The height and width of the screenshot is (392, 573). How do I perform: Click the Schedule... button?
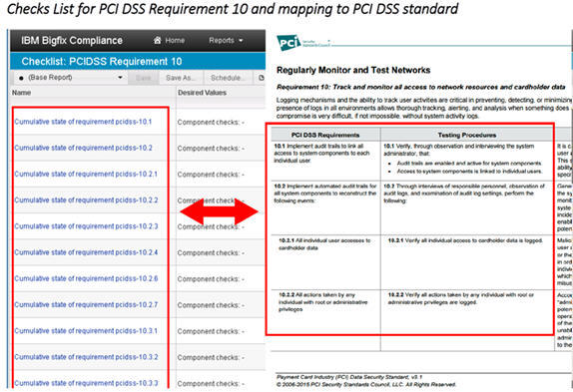click(227, 78)
